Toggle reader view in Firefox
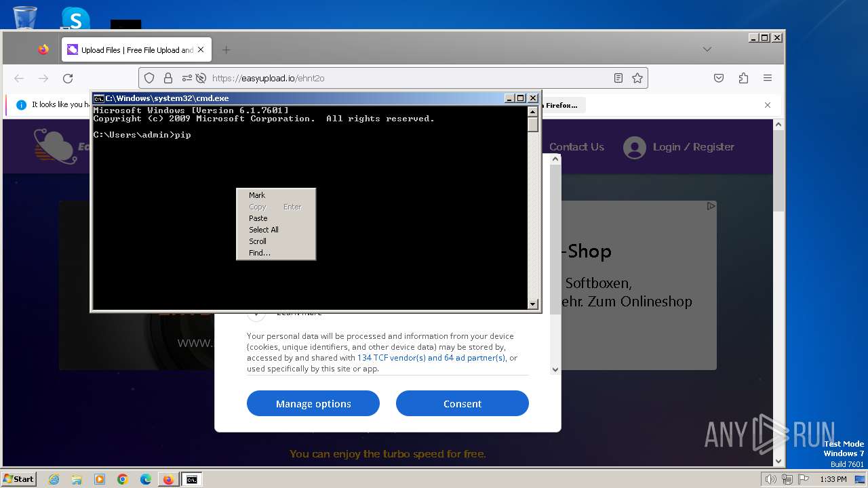This screenshot has width=868, height=488. tap(618, 78)
